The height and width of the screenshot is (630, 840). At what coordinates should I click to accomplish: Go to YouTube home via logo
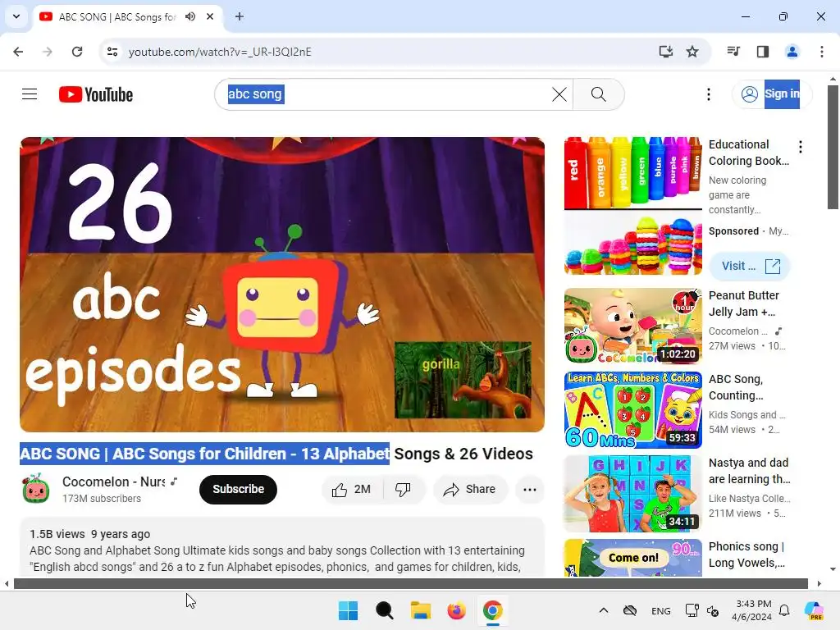[96, 94]
